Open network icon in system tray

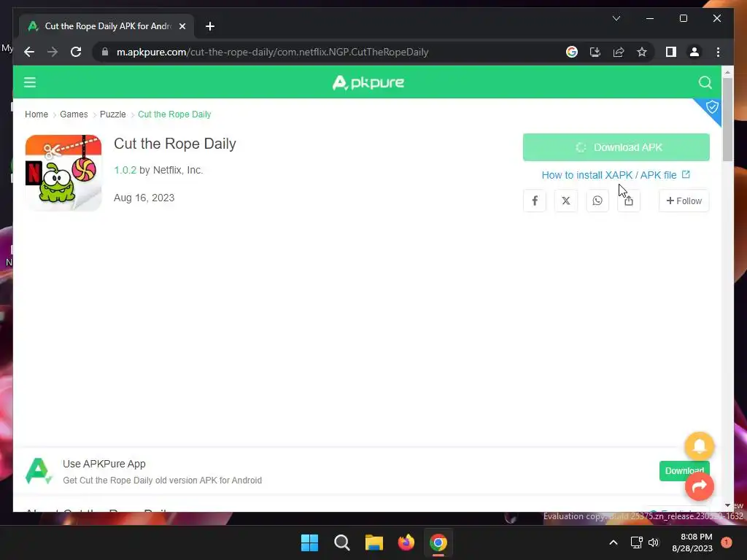coord(636,542)
